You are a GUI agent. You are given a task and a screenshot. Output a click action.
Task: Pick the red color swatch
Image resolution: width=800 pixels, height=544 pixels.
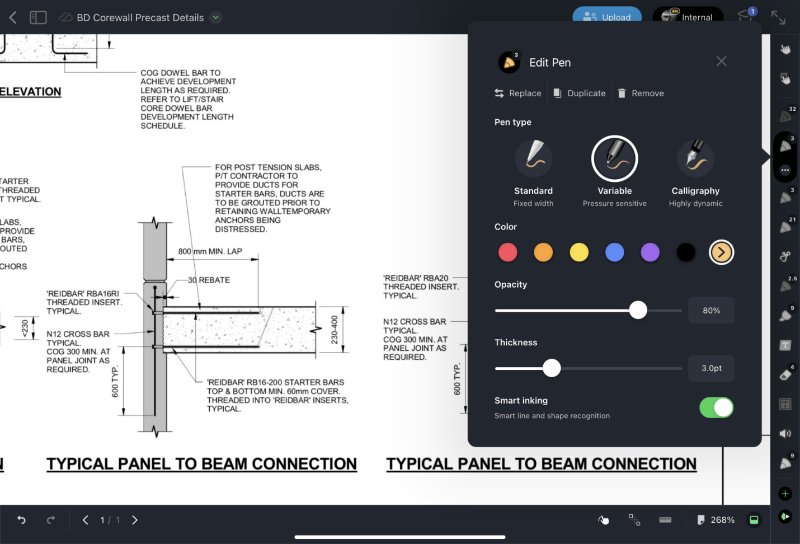(508, 252)
